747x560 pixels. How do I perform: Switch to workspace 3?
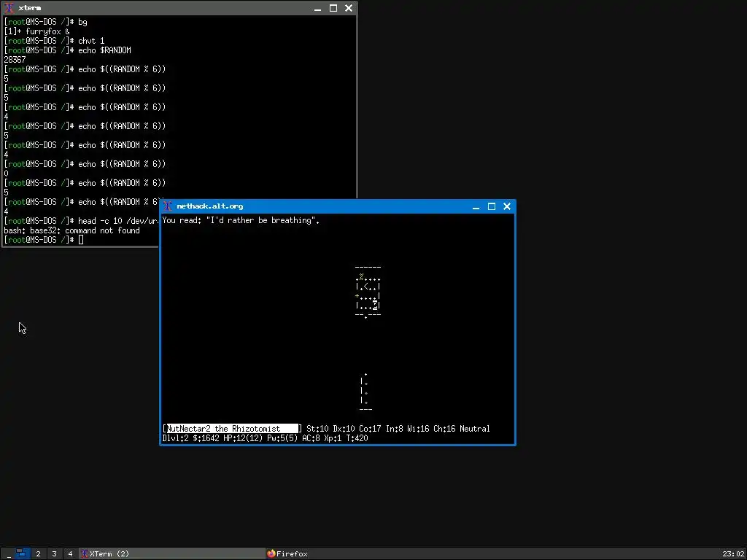(x=54, y=554)
